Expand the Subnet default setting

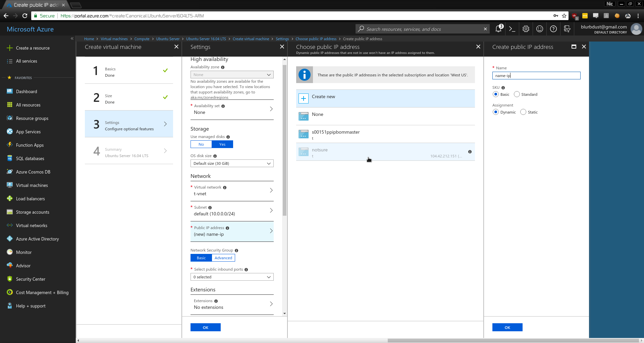coord(232,211)
